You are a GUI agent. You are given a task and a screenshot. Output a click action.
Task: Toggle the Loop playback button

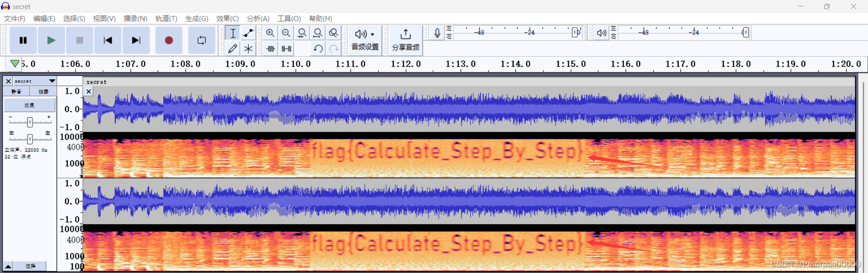[x=202, y=40]
